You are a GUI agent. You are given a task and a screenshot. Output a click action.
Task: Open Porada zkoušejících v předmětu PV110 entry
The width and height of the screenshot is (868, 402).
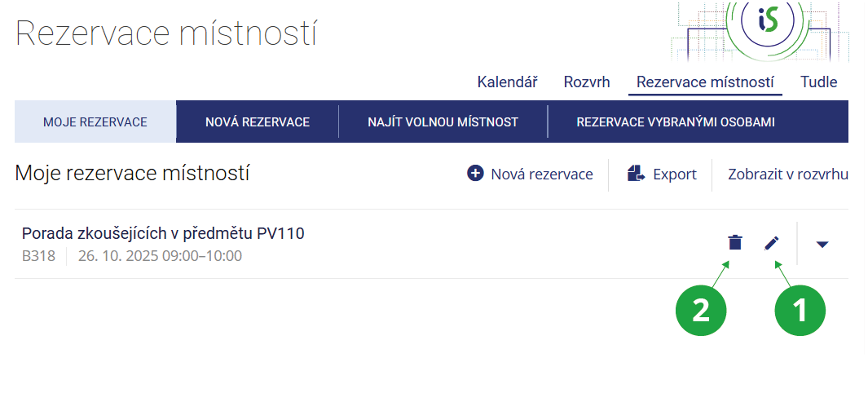click(163, 234)
